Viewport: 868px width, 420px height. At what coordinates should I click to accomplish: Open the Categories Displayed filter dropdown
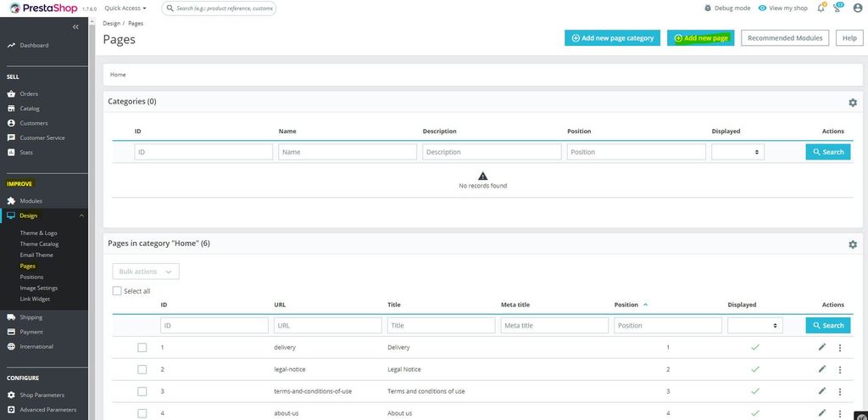[738, 152]
